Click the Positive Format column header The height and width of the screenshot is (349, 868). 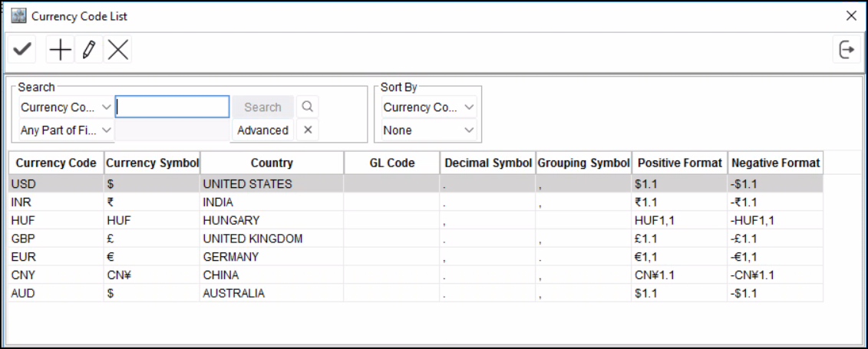(x=679, y=163)
